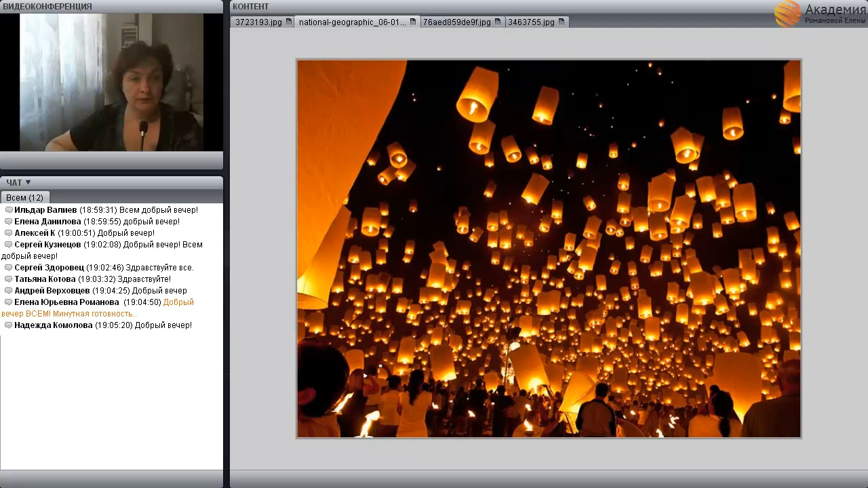Image resolution: width=868 pixels, height=488 pixels.
Task: Click the name Алексей К in chat
Action: (x=35, y=233)
